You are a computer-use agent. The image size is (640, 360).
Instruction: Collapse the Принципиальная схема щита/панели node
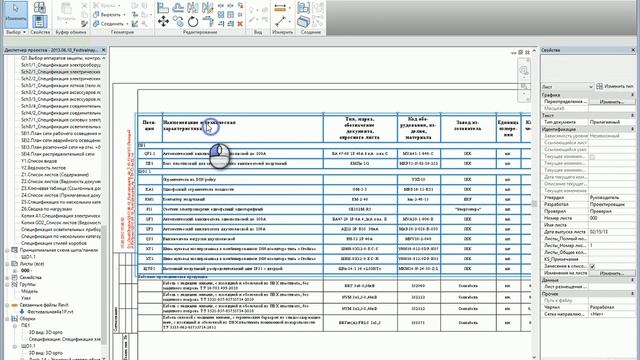[x=7, y=250]
